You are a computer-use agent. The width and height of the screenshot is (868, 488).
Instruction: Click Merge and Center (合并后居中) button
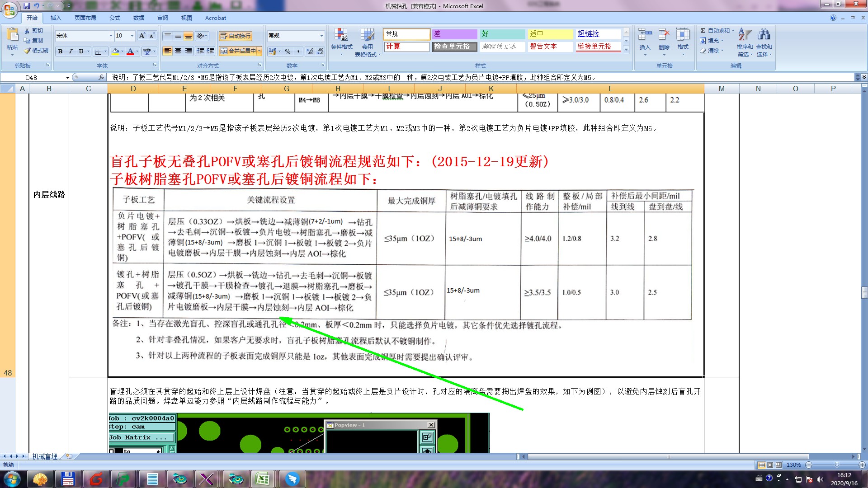(238, 51)
